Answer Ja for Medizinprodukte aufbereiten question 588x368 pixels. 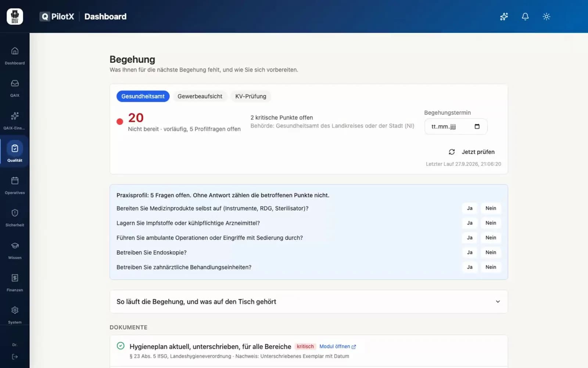pyautogui.click(x=470, y=208)
